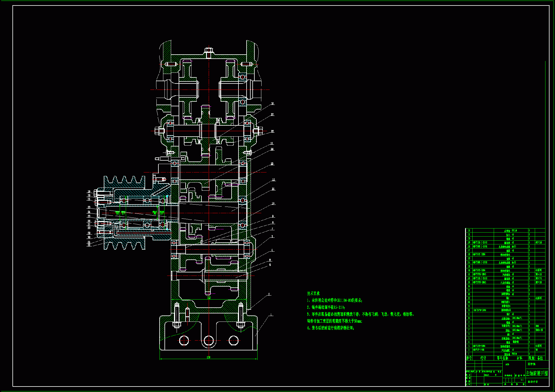Click the 152 dimension inside housing
This screenshot has height=392, width=555.
tap(209, 298)
